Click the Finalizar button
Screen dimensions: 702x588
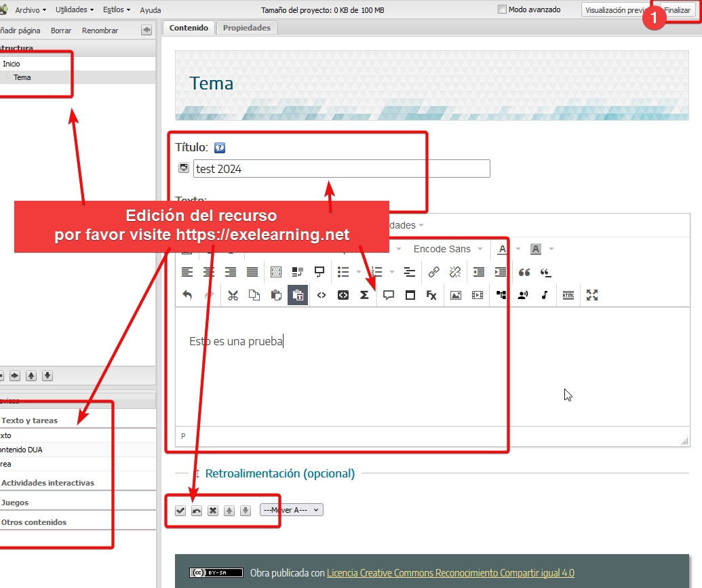coord(677,10)
